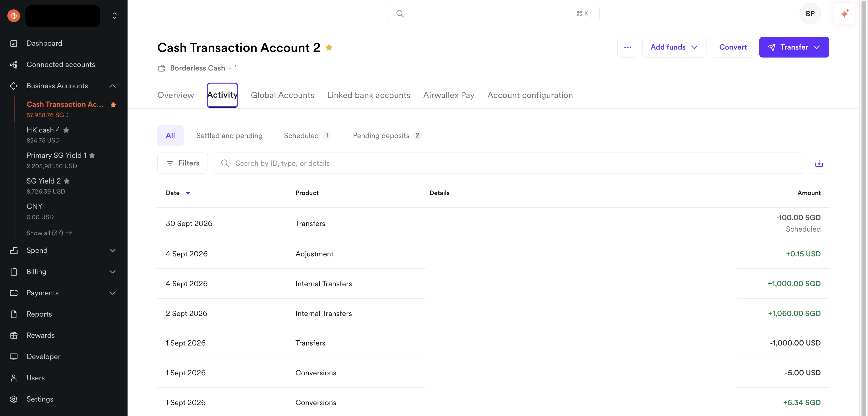The image size is (868, 416).
Task: Toggle favorite star on SG Yield 2
Action: point(67,181)
